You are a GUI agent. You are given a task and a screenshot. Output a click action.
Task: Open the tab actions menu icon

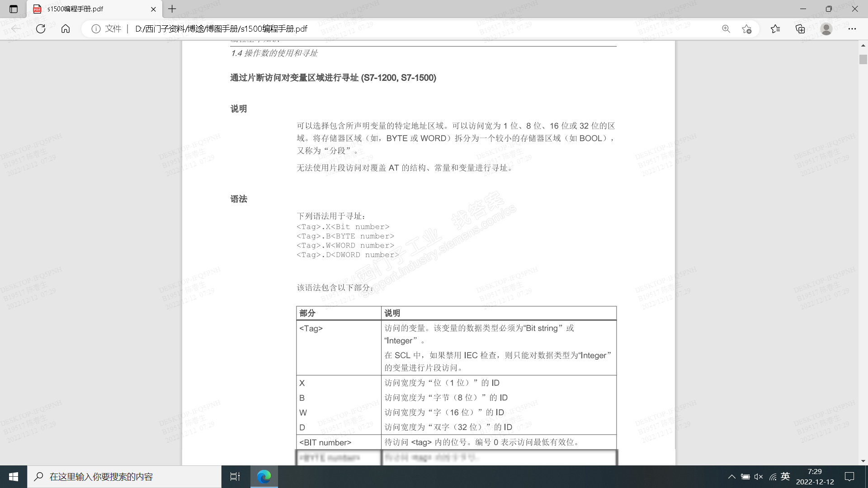tap(14, 9)
